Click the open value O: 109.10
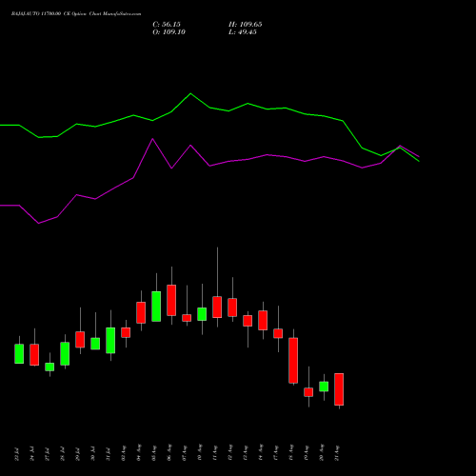Image resolution: width=476 pixels, height=476 pixels. [169, 32]
